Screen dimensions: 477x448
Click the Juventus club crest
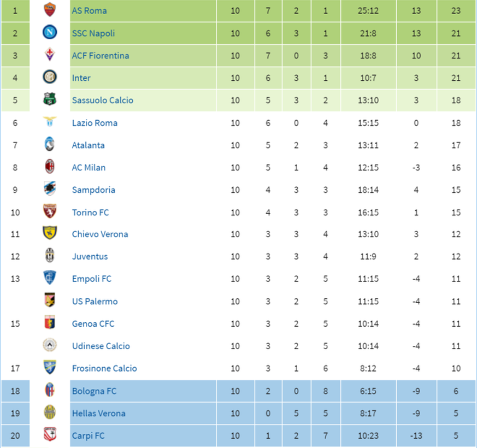(50, 256)
